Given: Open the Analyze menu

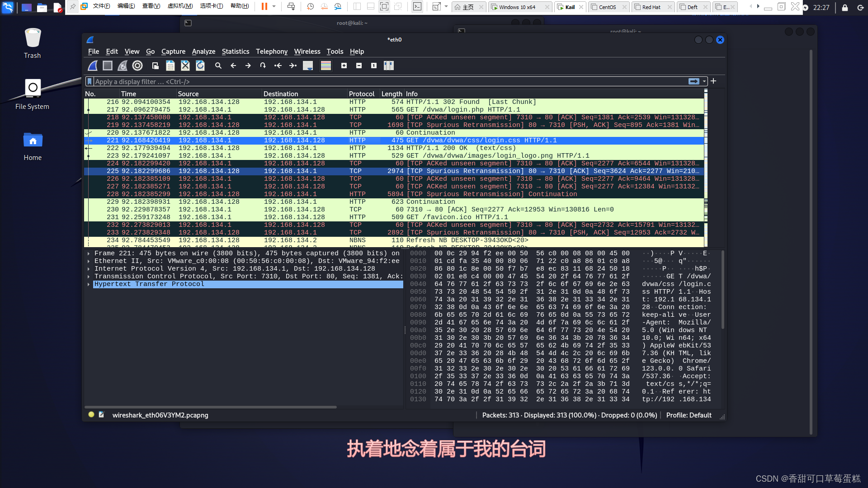Looking at the screenshot, I should pos(203,52).
